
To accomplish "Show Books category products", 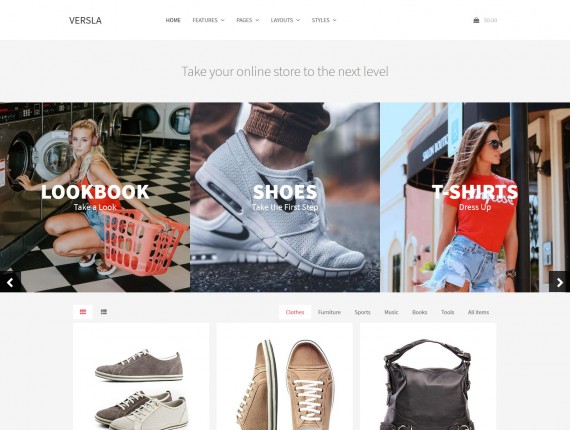I will 420,312.
